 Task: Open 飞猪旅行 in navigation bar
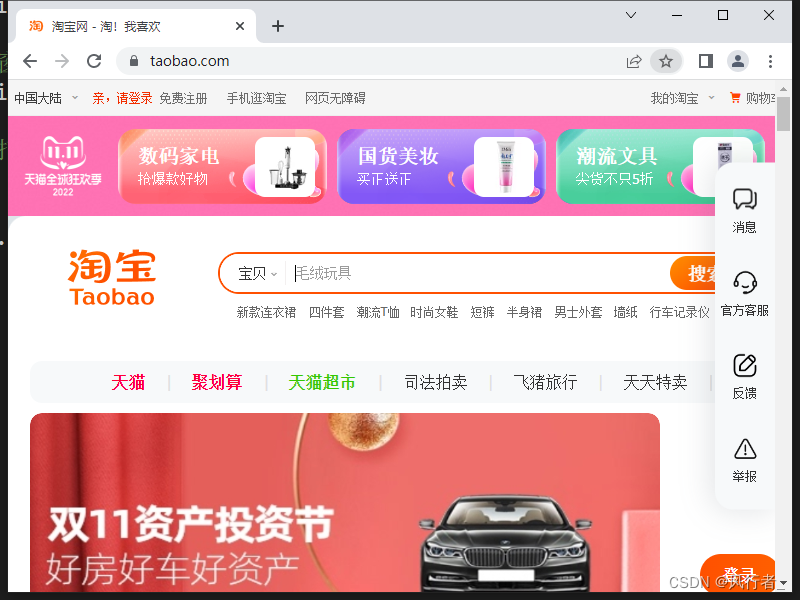point(545,382)
